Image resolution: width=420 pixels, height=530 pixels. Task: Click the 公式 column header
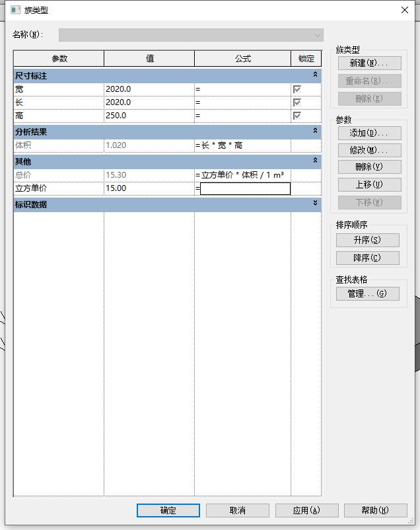pos(242,59)
